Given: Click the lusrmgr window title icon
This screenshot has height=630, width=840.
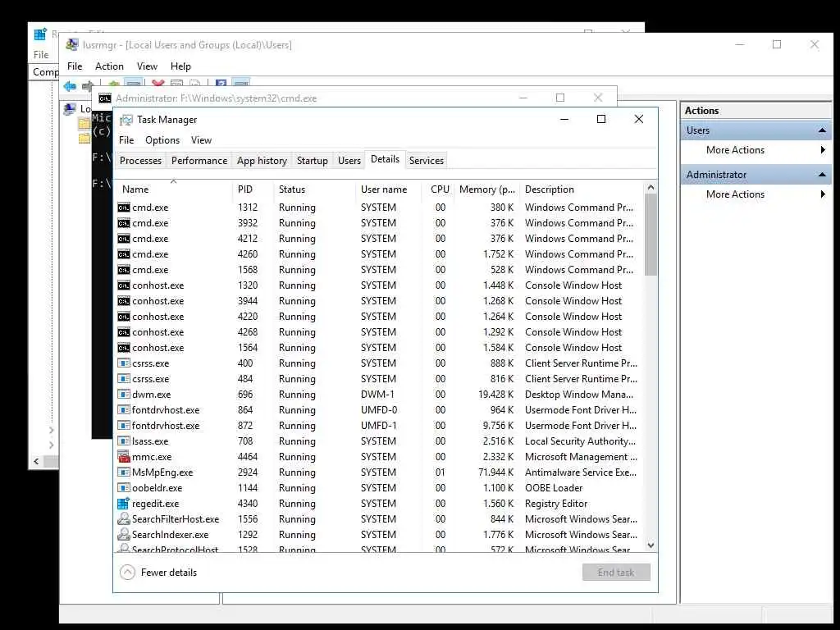Looking at the screenshot, I should pyautogui.click(x=72, y=45).
